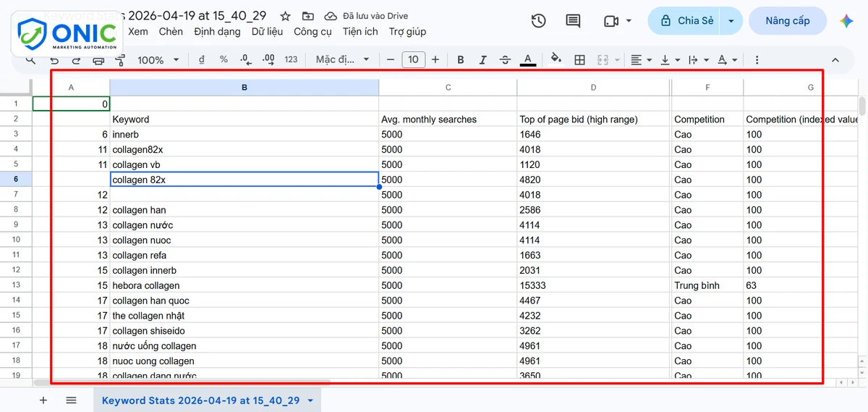Open the Tiện ích menu
Image resolution: width=868 pixels, height=412 pixels.
pos(360,32)
